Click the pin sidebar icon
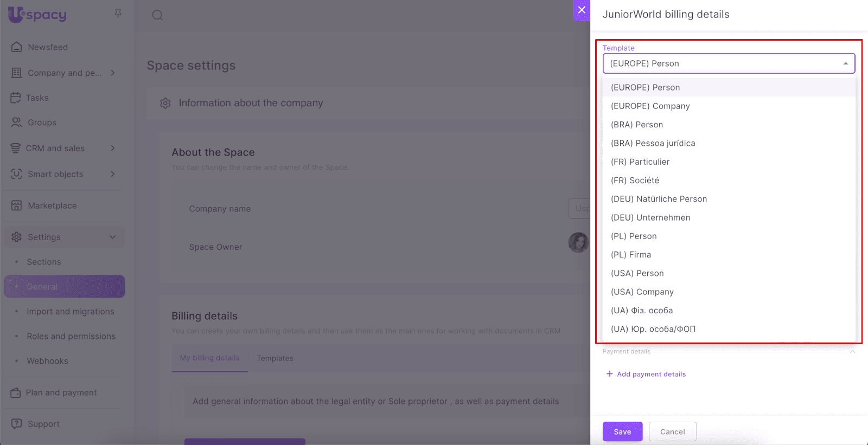The width and height of the screenshot is (868, 445). click(118, 14)
